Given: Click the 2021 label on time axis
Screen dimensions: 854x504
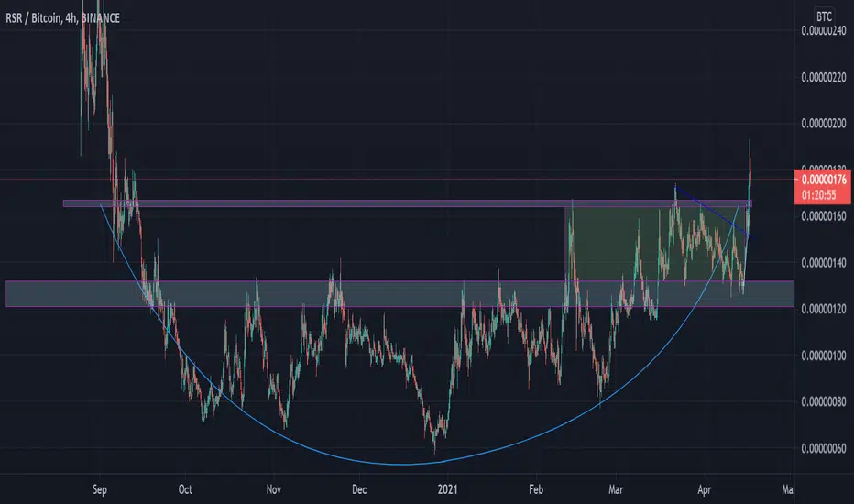Looking at the screenshot, I should tap(448, 489).
